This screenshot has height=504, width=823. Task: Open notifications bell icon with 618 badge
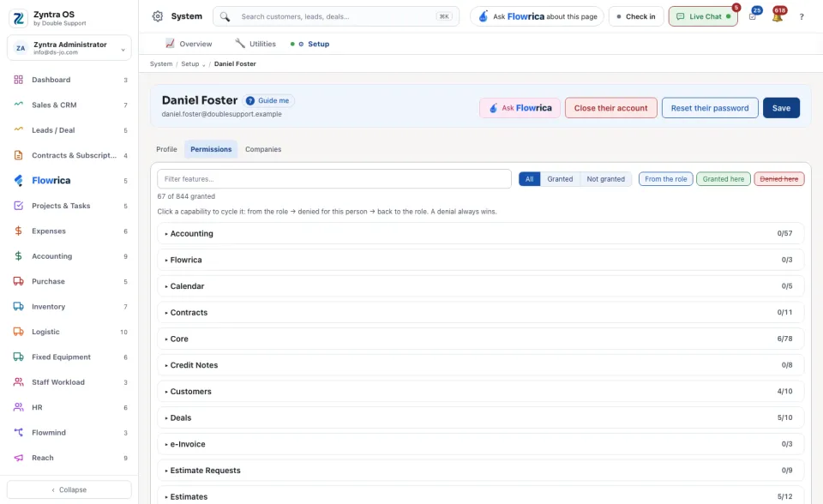[778, 16]
